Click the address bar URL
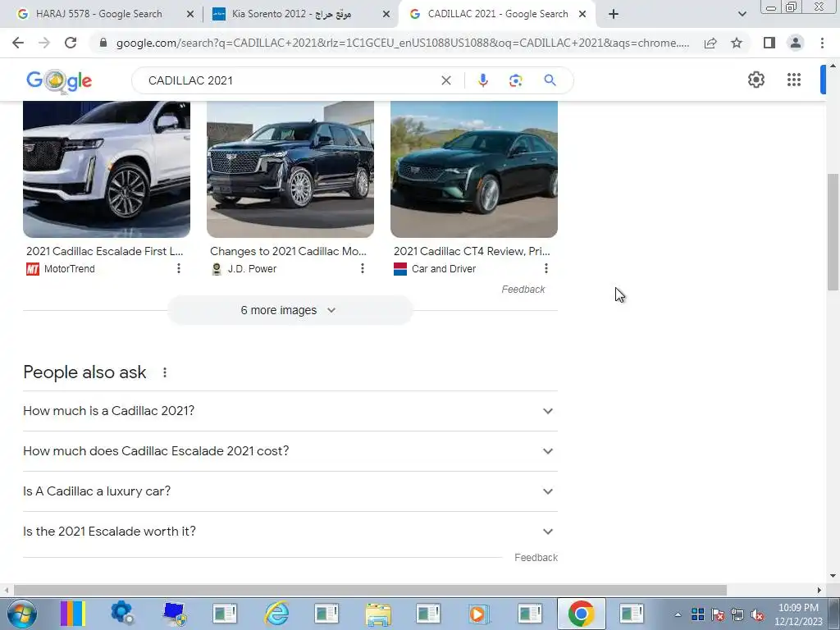 point(403,43)
